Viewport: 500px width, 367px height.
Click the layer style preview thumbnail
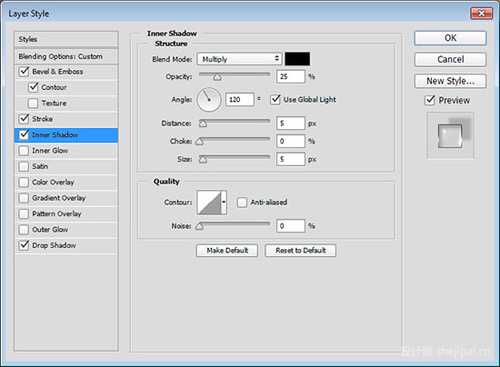coord(450,136)
